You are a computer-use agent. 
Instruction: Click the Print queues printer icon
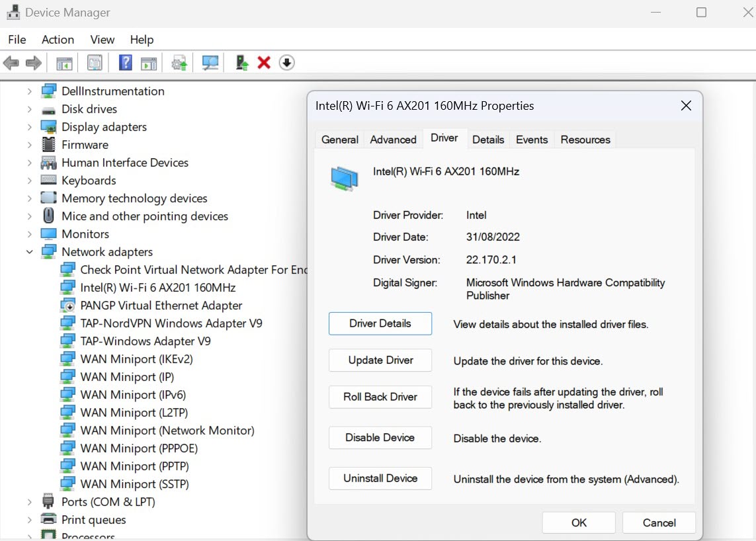(x=49, y=519)
